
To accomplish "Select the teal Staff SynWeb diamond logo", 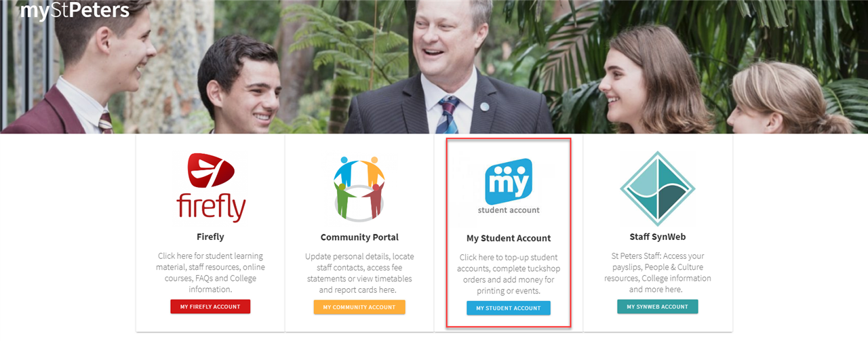I will (658, 188).
